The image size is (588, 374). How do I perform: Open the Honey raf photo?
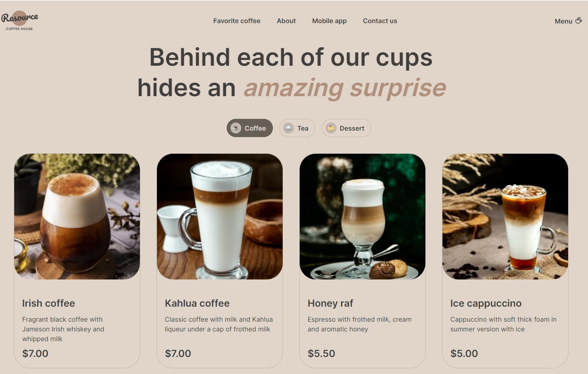(x=363, y=217)
